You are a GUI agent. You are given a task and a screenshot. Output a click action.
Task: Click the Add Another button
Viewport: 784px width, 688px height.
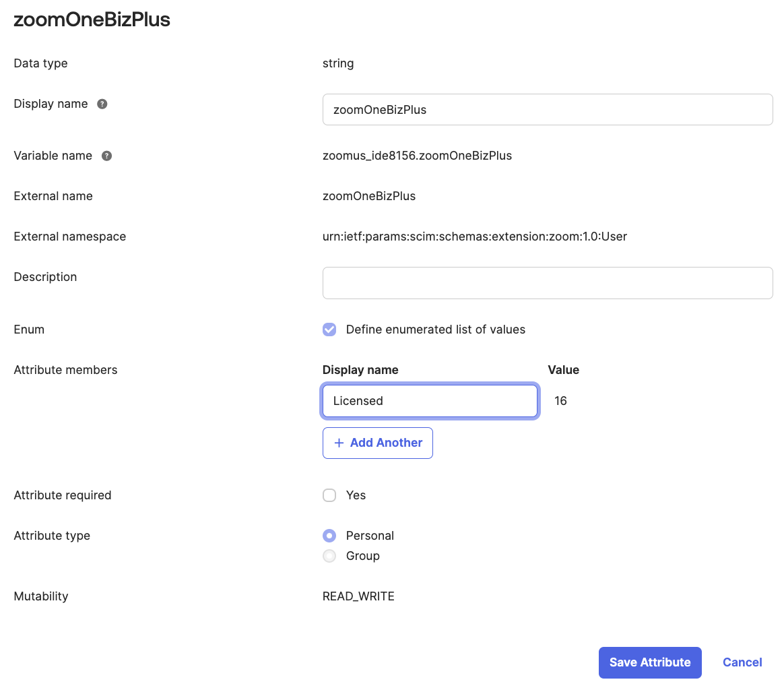(377, 443)
